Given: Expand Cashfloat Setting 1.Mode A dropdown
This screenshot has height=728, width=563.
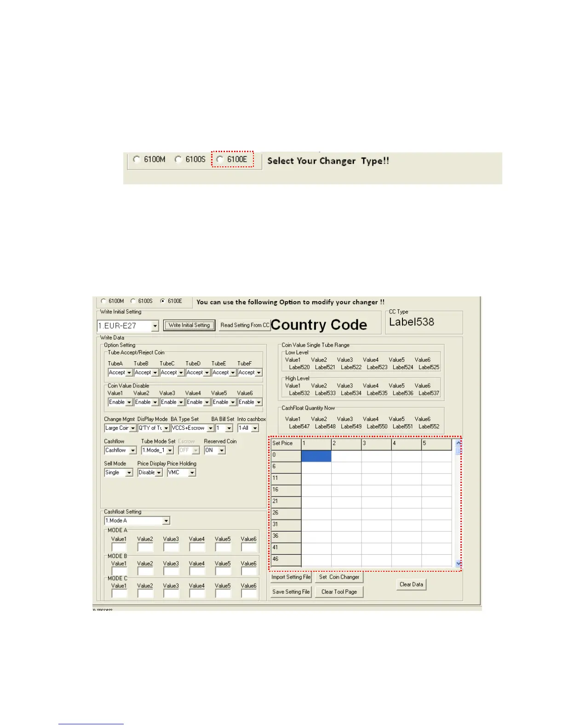Looking at the screenshot, I should pos(166,521).
